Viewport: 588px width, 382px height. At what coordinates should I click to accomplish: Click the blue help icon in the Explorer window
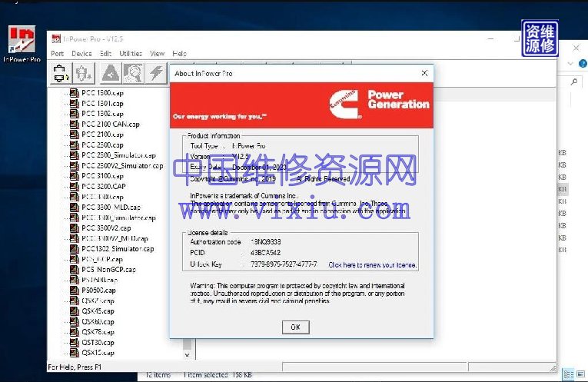583,64
